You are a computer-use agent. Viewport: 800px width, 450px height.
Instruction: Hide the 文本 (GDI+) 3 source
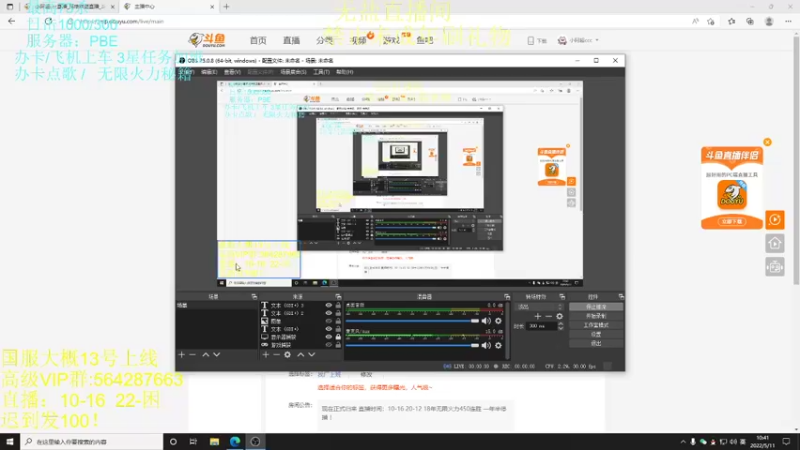pos(329,306)
